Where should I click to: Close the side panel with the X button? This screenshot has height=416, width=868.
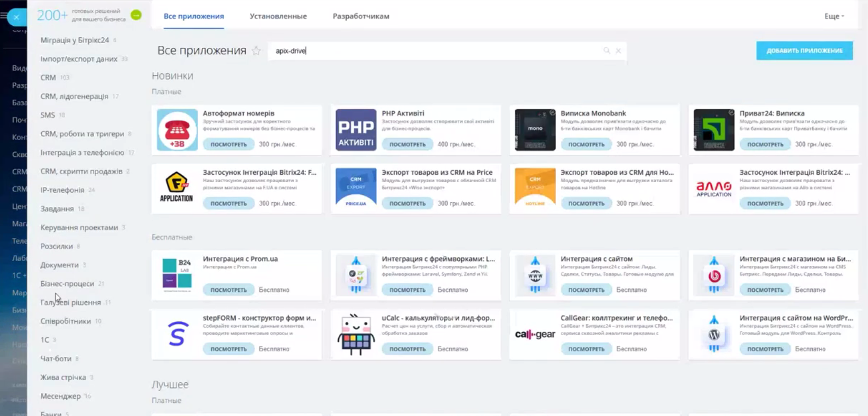point(16,17)
